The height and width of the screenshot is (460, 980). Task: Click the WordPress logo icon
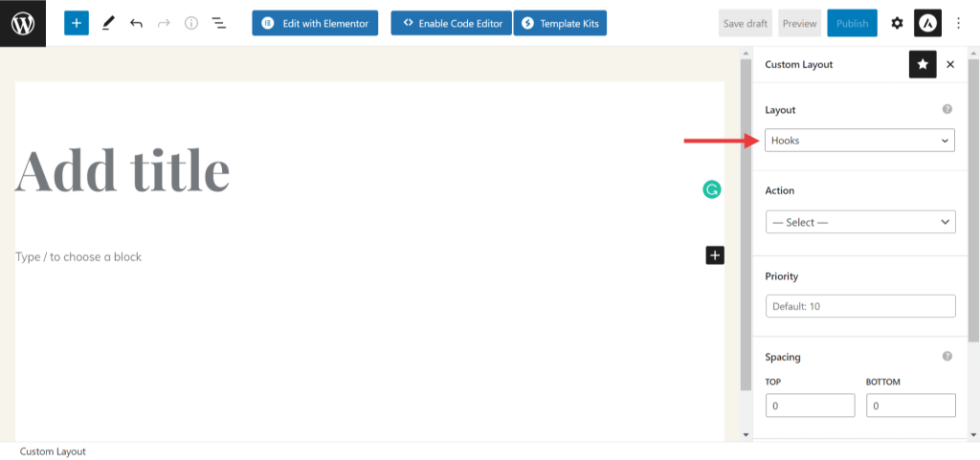point(23,23)
